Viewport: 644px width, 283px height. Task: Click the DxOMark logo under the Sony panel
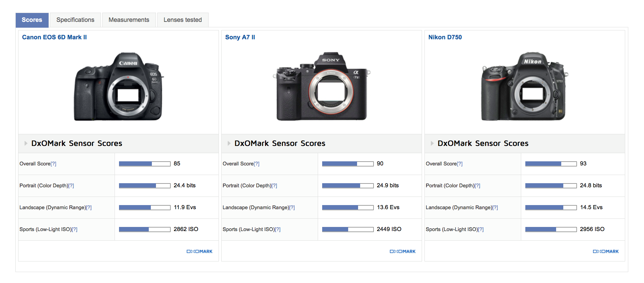[x=403, y=251]
